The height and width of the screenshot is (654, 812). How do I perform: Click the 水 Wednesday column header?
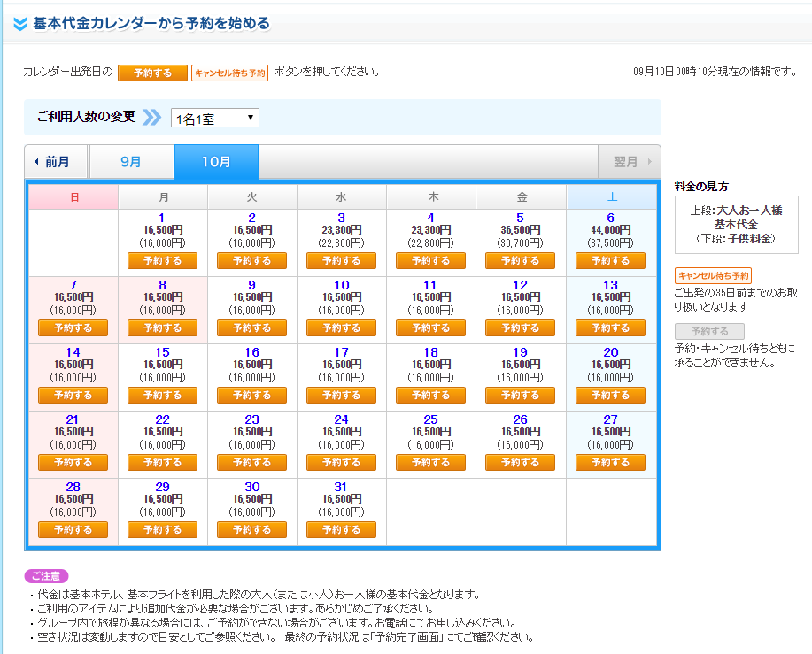click(341, 197)
